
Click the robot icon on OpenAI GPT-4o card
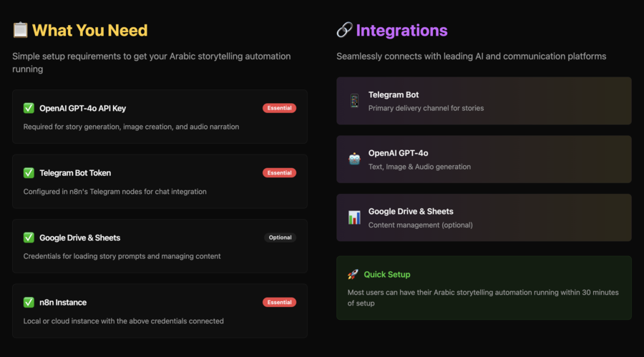354,159
